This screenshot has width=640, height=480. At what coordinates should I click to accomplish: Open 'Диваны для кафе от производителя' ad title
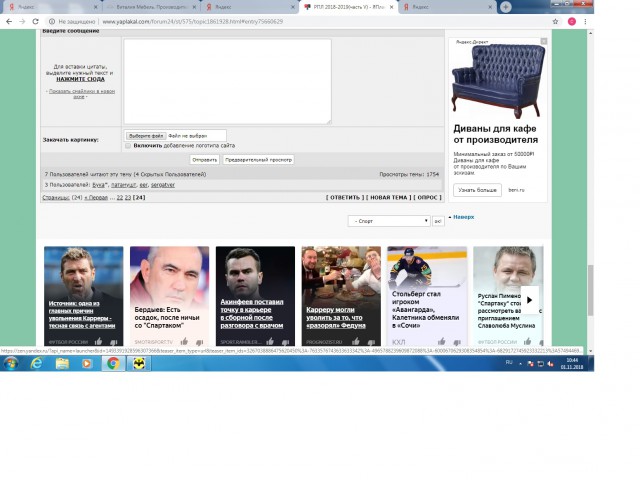[x=496, y=134]
